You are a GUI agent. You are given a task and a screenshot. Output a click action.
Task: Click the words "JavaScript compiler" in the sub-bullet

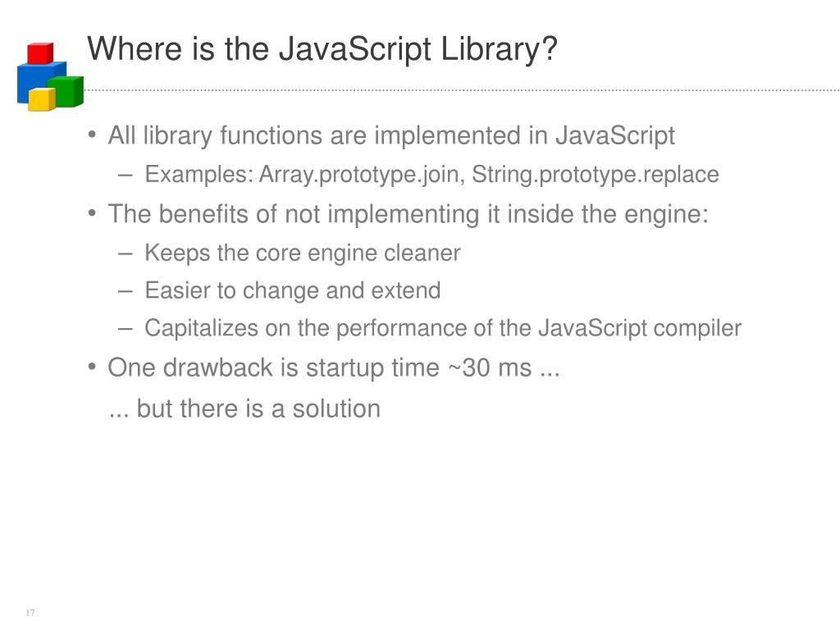point(640,329)
